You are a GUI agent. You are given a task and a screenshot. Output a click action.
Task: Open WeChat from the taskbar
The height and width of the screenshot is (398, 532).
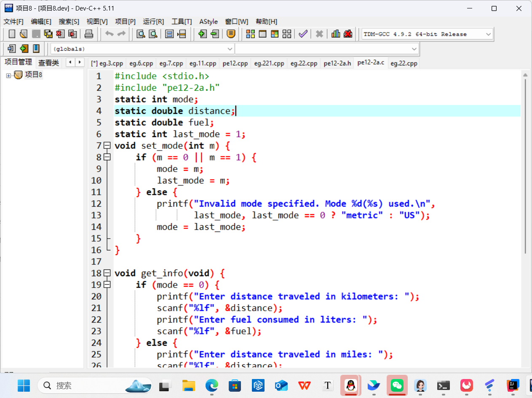tap(397, 385)
